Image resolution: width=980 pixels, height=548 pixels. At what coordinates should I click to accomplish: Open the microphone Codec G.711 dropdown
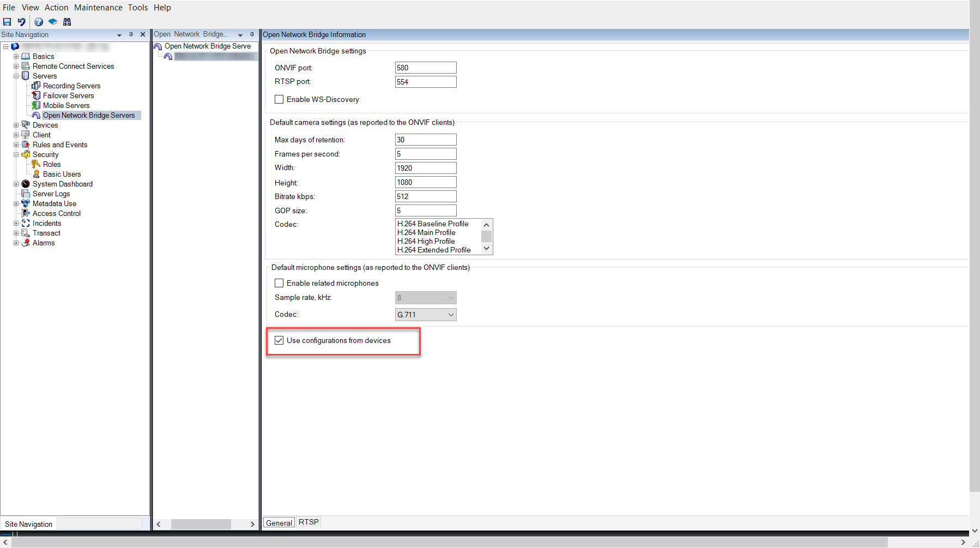click(426, 315)
